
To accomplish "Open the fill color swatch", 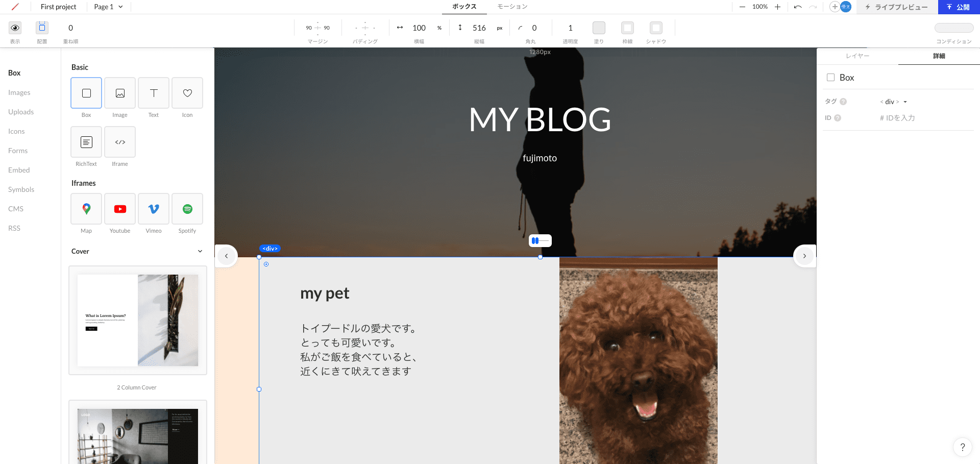I will point(599,28).
